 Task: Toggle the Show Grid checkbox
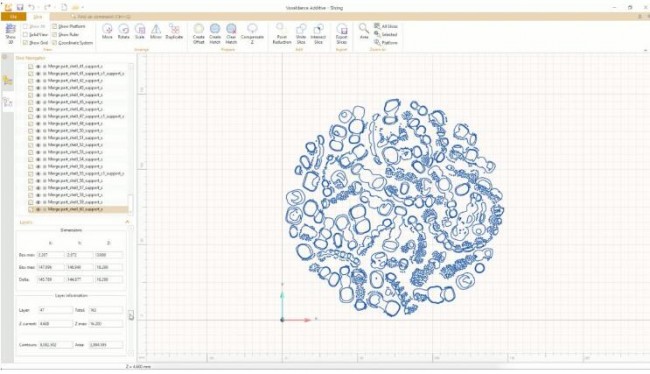pyautogui.click(x=26, y=43)
